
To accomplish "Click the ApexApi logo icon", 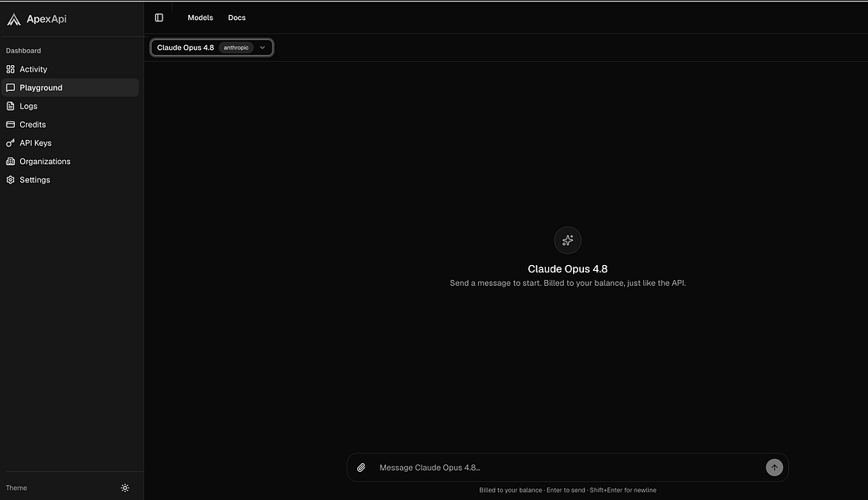I will [x=14, y=19].
